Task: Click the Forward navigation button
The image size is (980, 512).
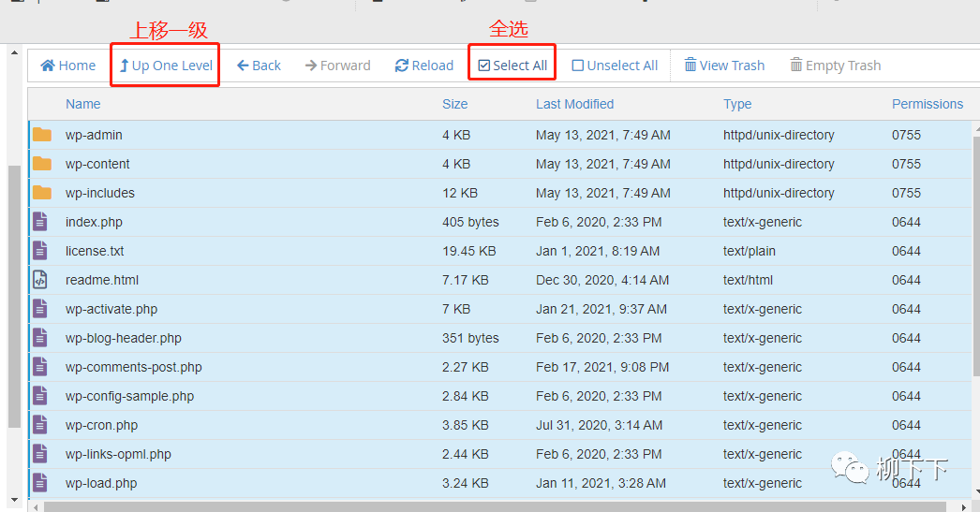Action: tap(337, 66)
